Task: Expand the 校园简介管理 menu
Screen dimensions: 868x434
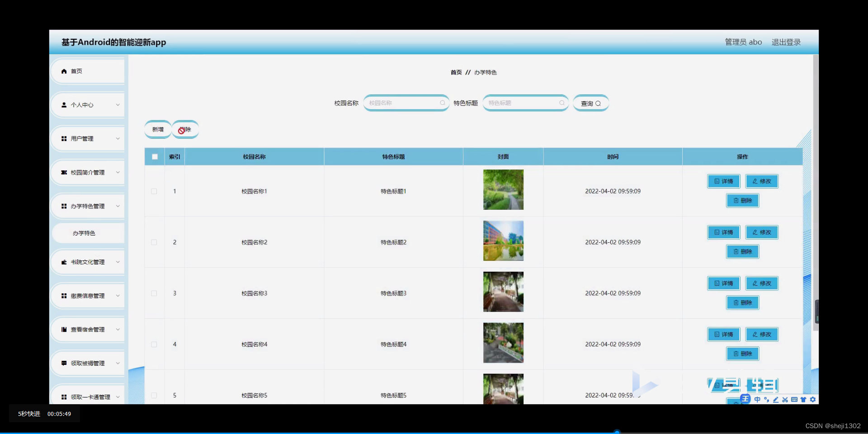Action: (87, 172)
